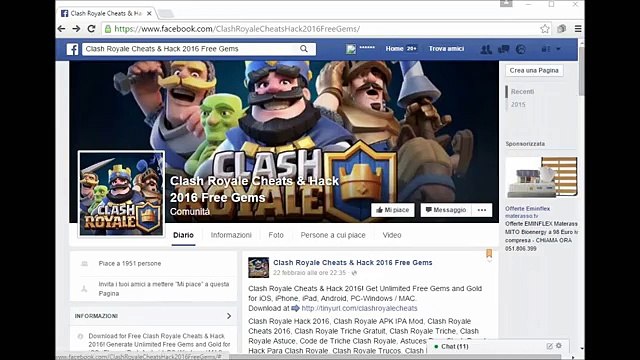Click the Home notification count badge

click(411, 49)
